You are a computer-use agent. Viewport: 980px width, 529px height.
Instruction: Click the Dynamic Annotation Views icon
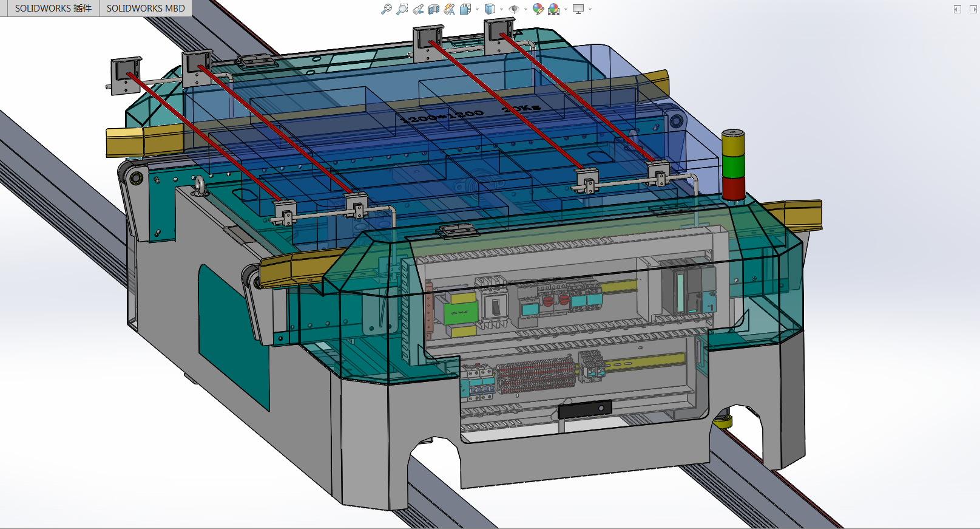(450, 9)
